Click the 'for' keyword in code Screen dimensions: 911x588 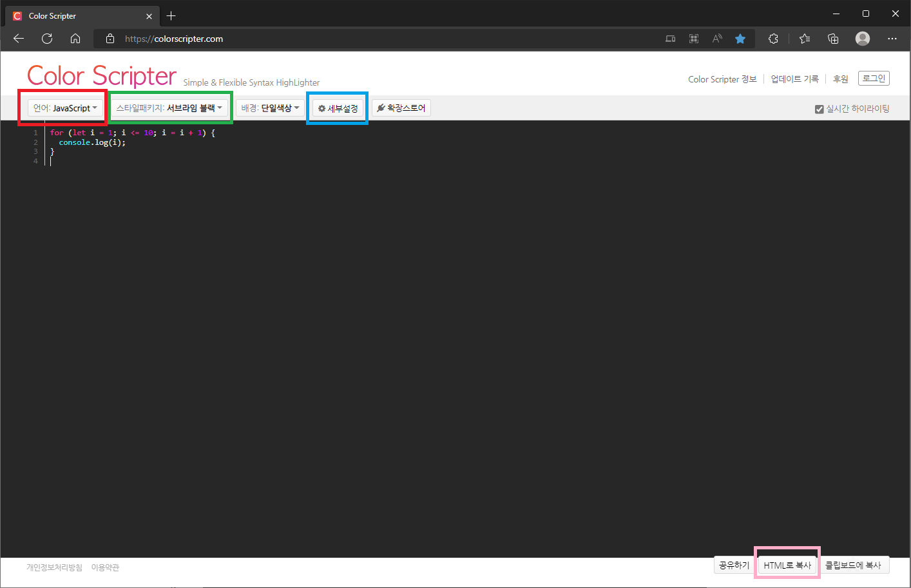[57, 133]
